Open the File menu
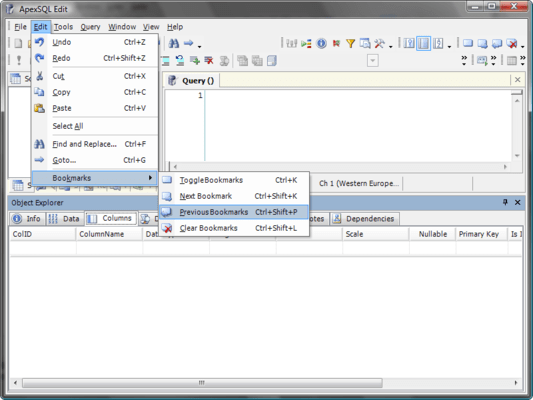This screenshot has width=533, height=400. tap(20, 27)
